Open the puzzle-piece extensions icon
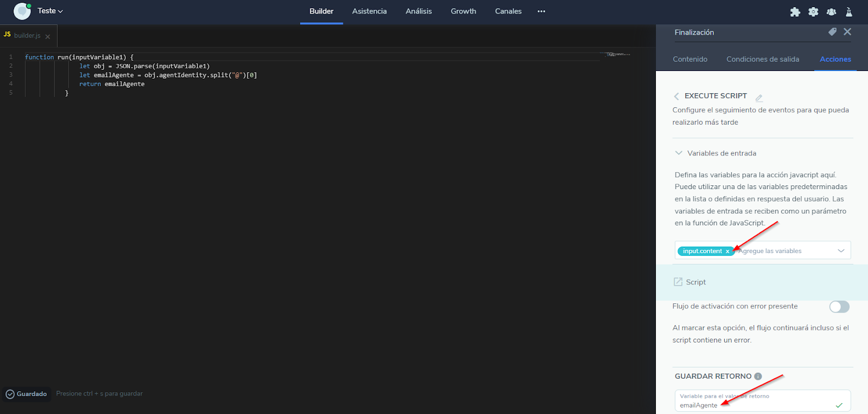This screenshot has width=868, height=414. click(795, 12)
